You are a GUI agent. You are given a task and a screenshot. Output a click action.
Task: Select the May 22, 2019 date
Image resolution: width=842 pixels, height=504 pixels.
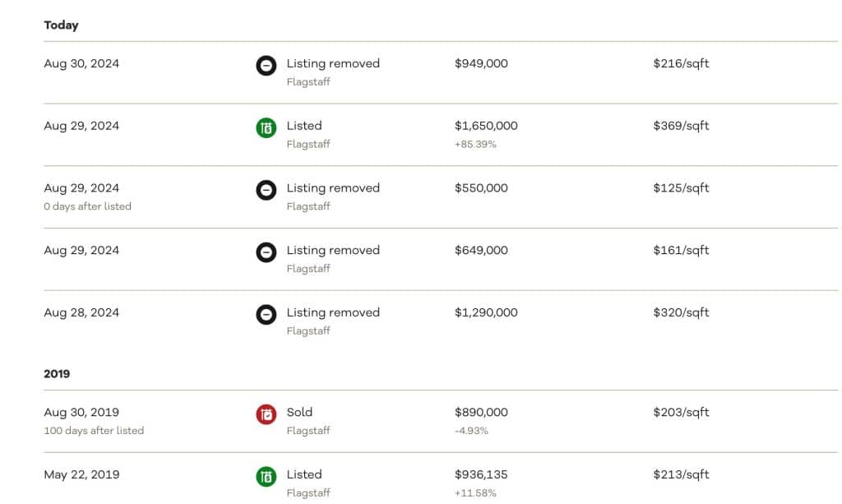click(81, 474)
